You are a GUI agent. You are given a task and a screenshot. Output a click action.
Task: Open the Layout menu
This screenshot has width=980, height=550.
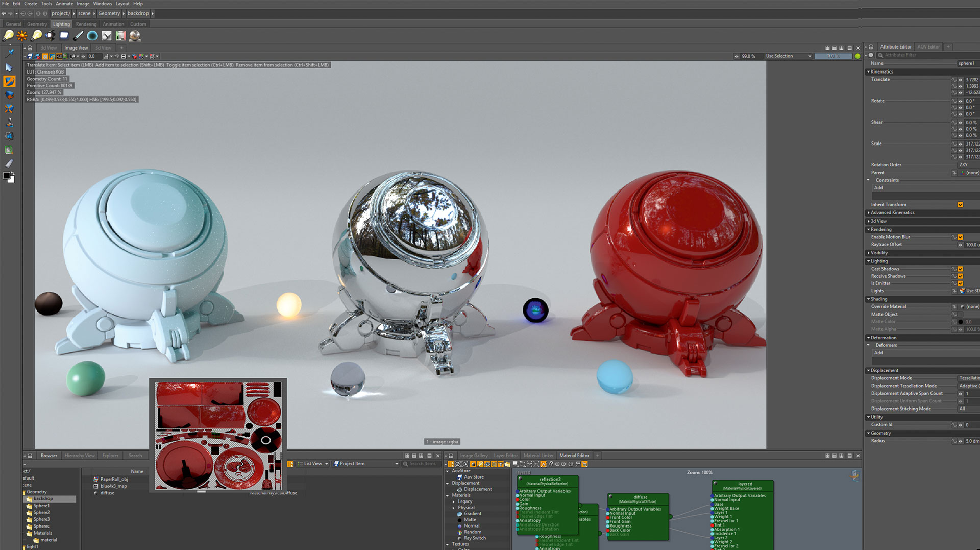pos(122,4)
